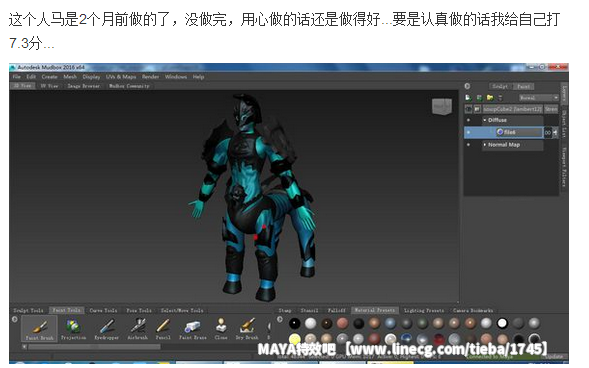Viewport: 589px width, 368px height.
Task: Open the Windows menu
Action: [176, 77]
